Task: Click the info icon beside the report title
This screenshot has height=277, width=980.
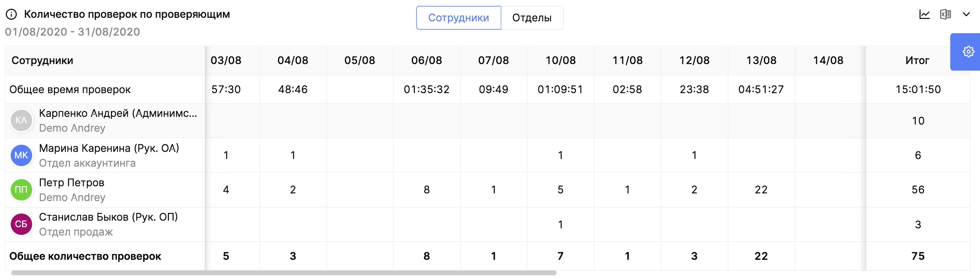Action: tap(11, 14)
